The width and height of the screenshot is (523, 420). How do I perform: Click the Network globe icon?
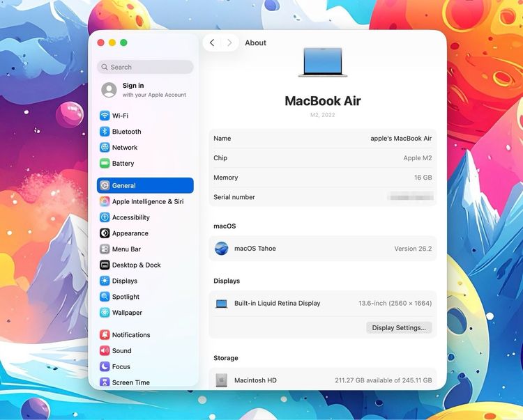coord(105,147)
